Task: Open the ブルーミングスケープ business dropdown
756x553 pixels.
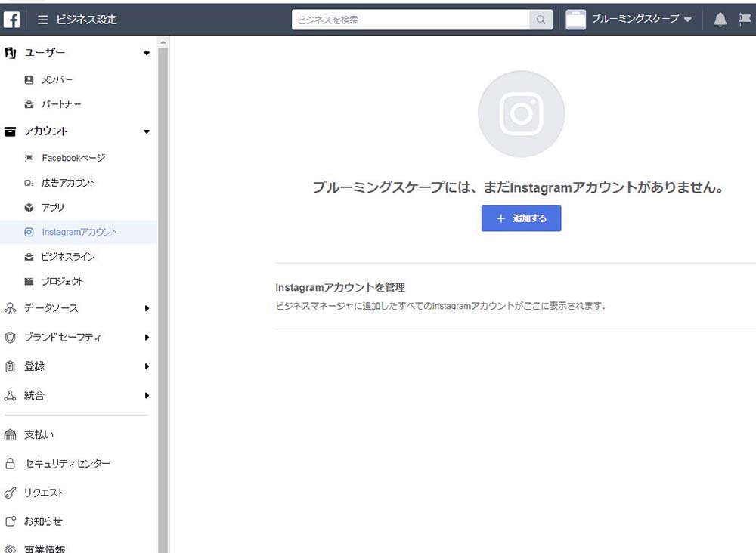Action: point(687,20)
